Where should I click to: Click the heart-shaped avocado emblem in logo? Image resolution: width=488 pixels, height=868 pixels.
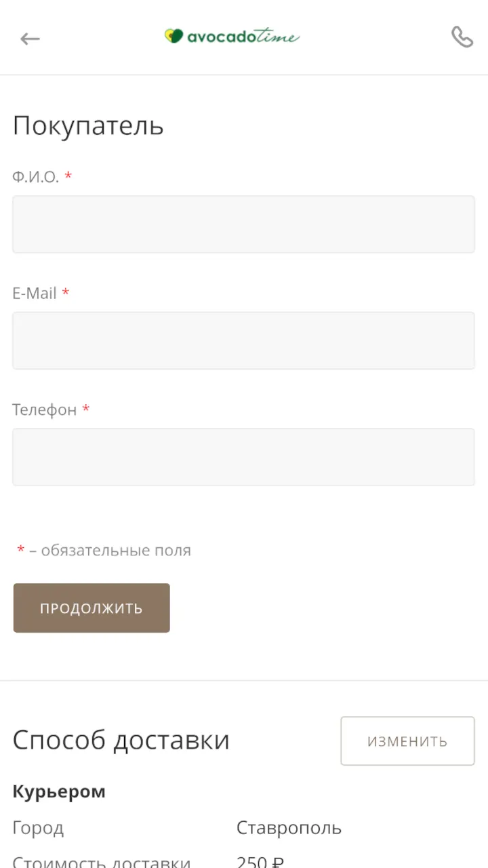click(x=174, y=36)
